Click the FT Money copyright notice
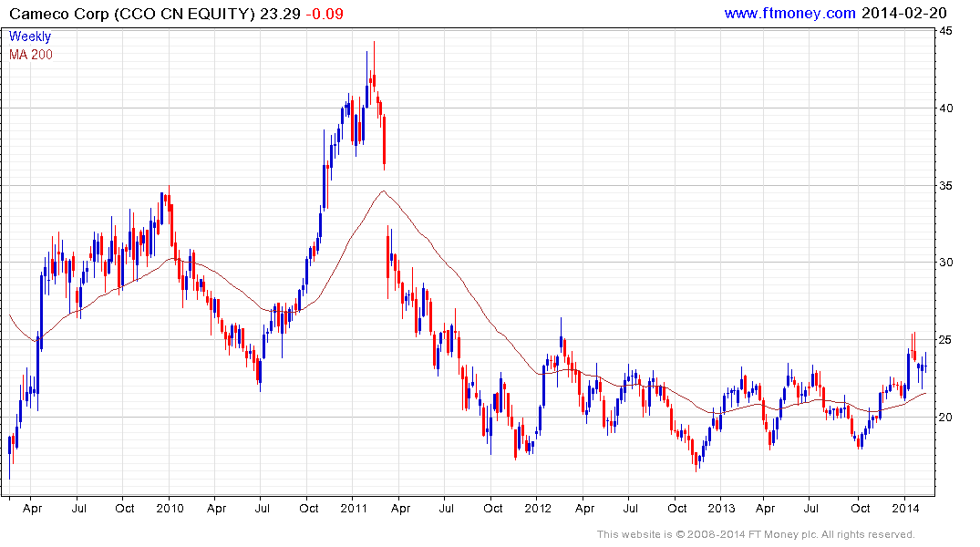Screen dimensions: 980x547 point(756,534)
